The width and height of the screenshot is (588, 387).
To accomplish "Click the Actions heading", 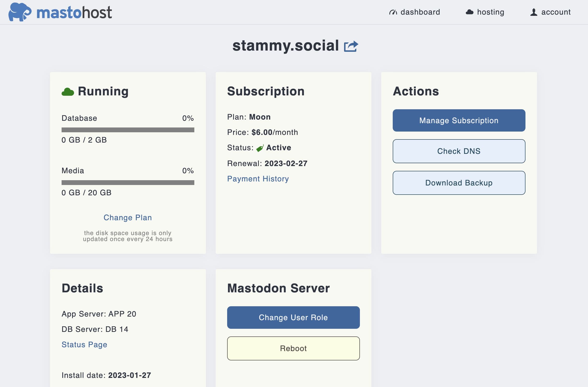I will [x=416, y=91].
